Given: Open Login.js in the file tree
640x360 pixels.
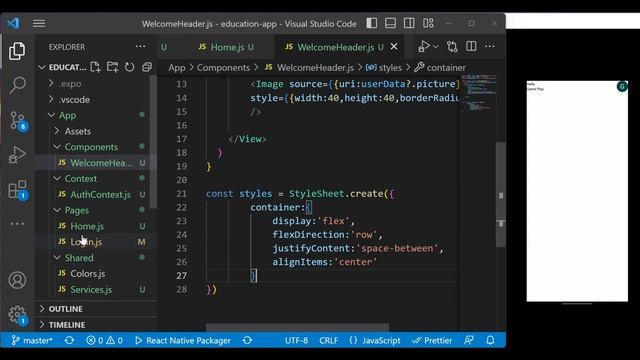Looking at the screenshot, I should click(96, 242).
